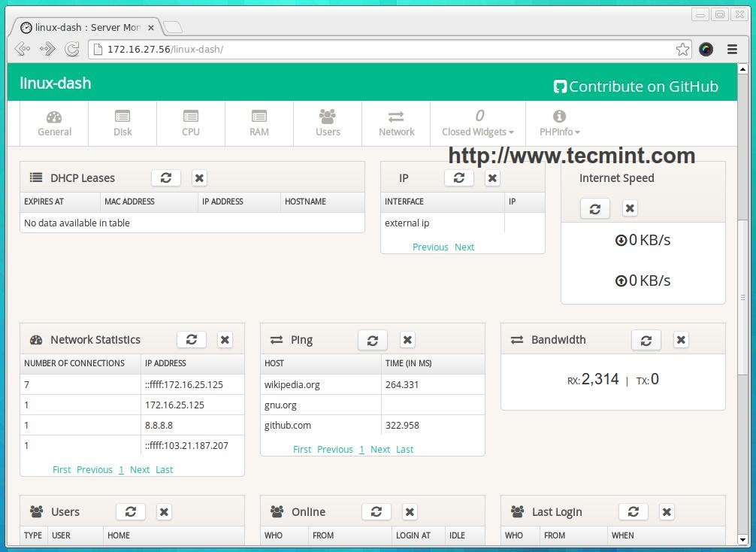Screen dimensions: 756x552
Task: Open the browser hamburger menu
Action: 732,49
